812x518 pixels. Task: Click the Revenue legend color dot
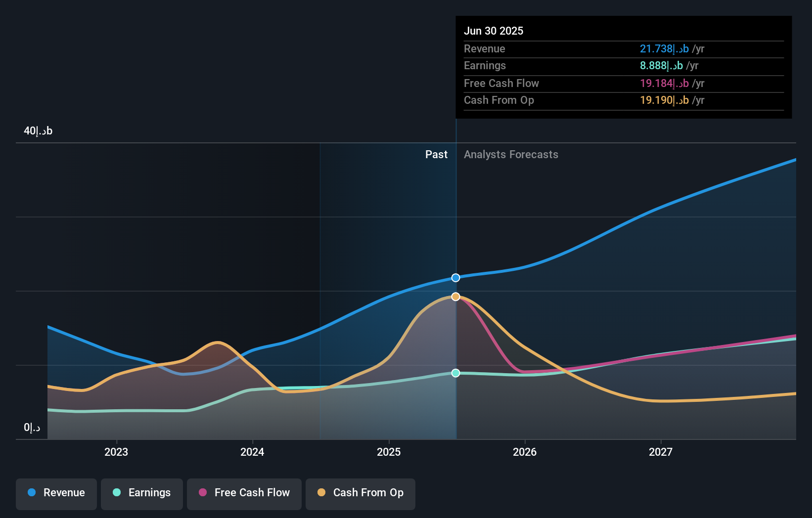coord(31,493)
